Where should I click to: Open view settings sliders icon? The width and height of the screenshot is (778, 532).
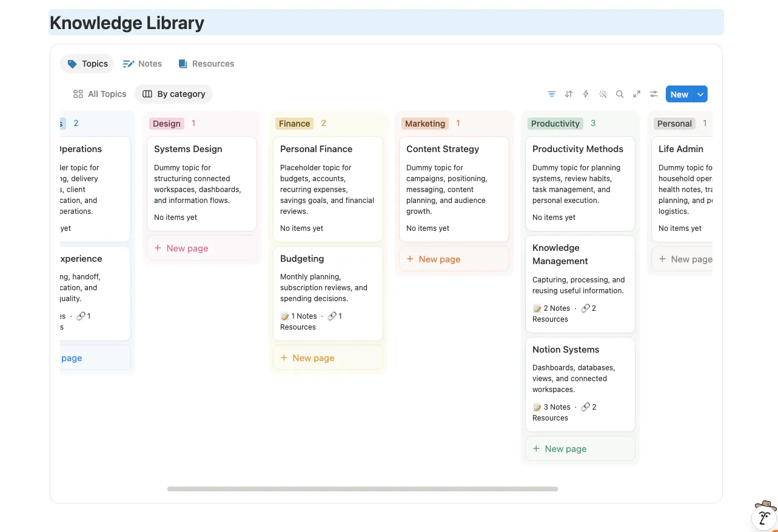coord(653,94)
